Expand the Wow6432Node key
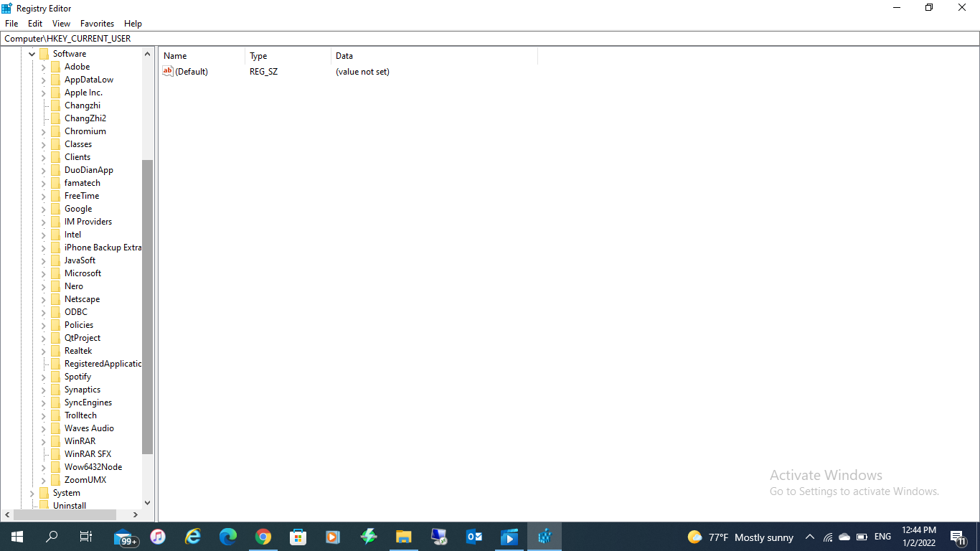Viewport: 980px width, 551px height. [x=44, y=467]
